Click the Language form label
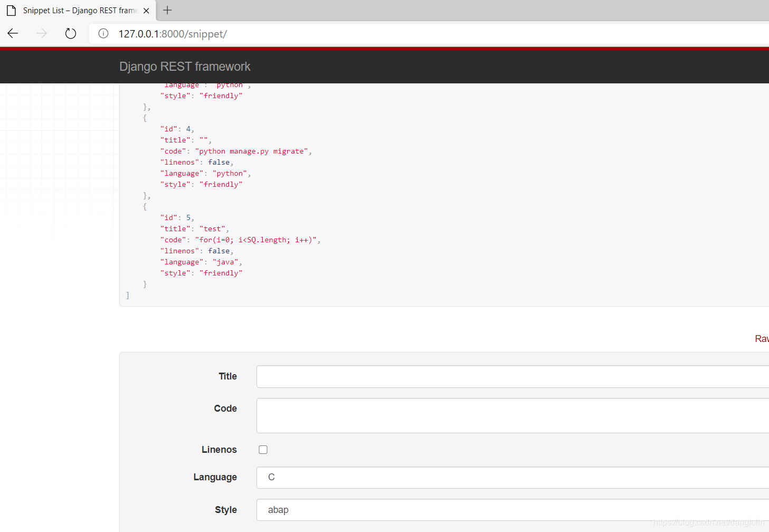 [x=215, y=477]
